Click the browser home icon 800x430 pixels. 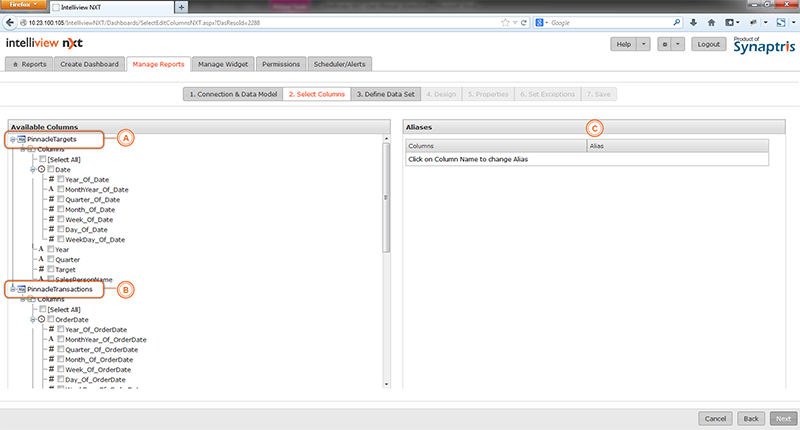pyautogui.click(x=711, y=22)
